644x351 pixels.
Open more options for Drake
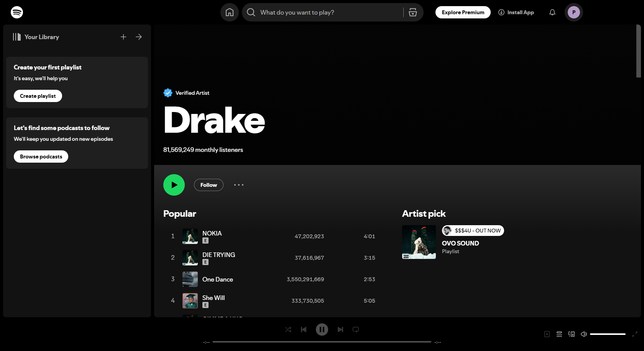pos(239,185)
